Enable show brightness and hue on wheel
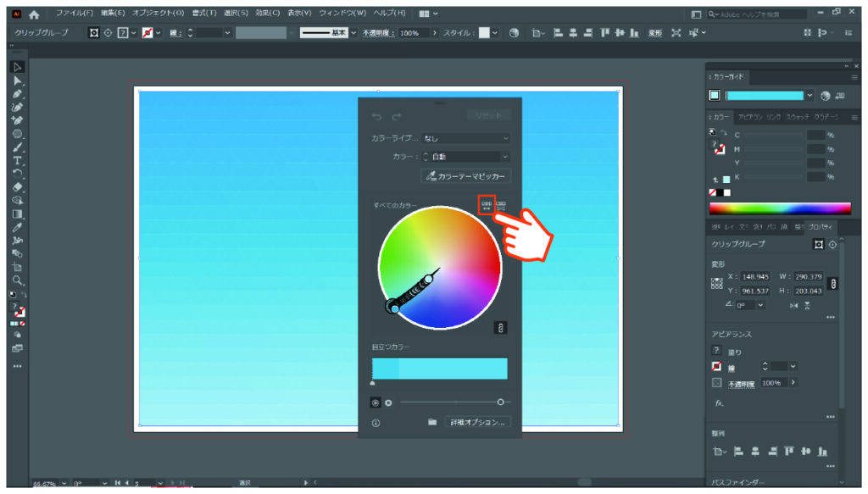Screen dimensions: 868x494 [x=388, y=402]
